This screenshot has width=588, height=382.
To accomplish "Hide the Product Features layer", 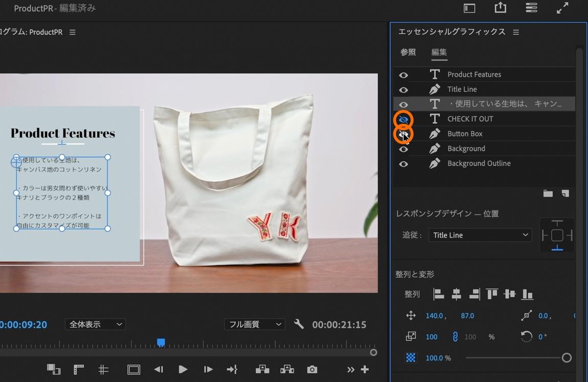I will 404,75.
